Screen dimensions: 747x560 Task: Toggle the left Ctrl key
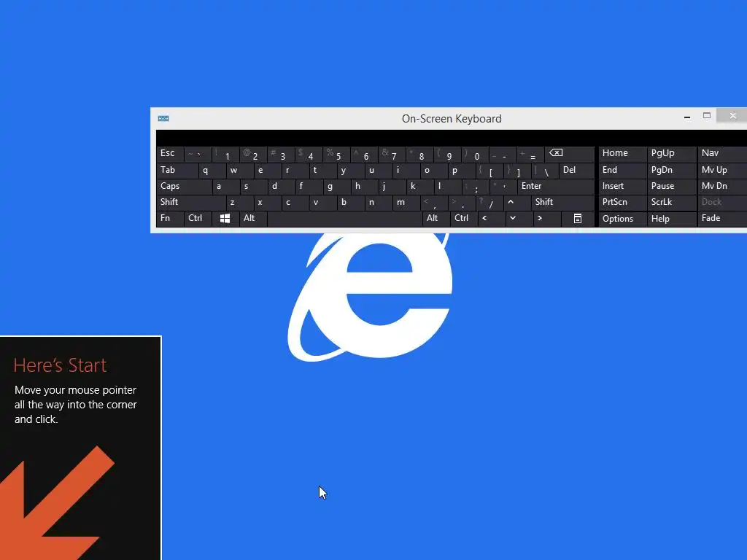(x=198, y=219)
